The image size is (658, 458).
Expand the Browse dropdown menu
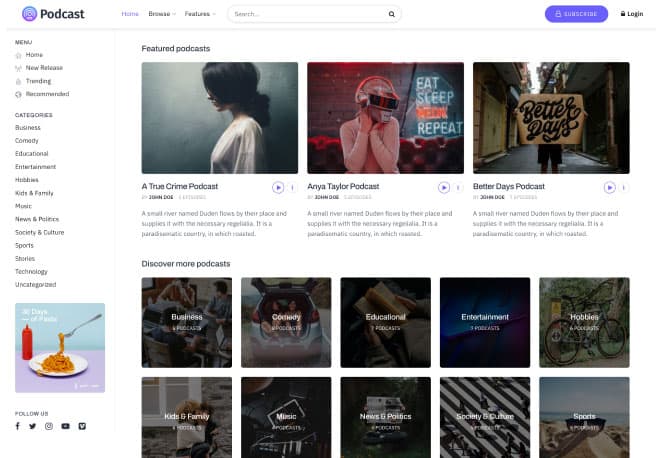(x=161, y=14)
